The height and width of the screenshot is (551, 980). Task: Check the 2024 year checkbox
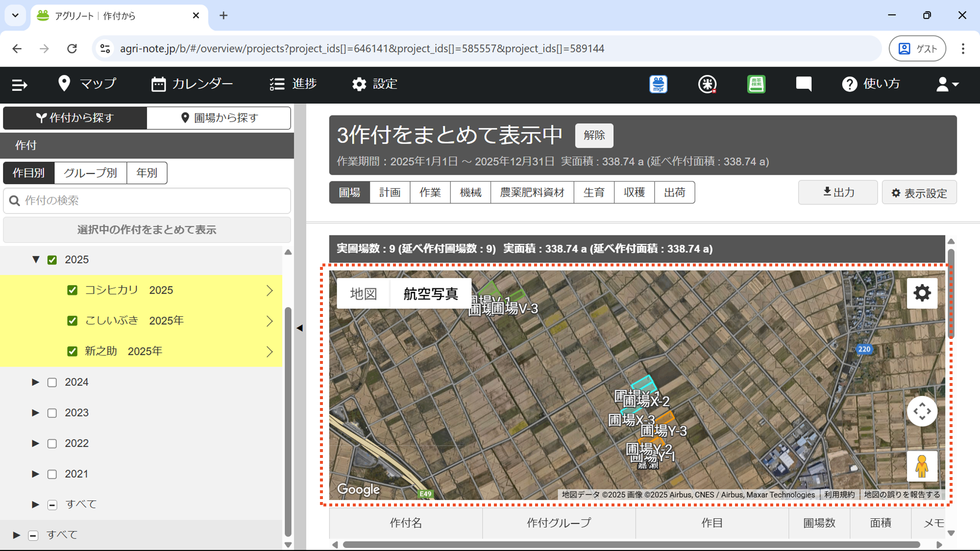point(52,383)
